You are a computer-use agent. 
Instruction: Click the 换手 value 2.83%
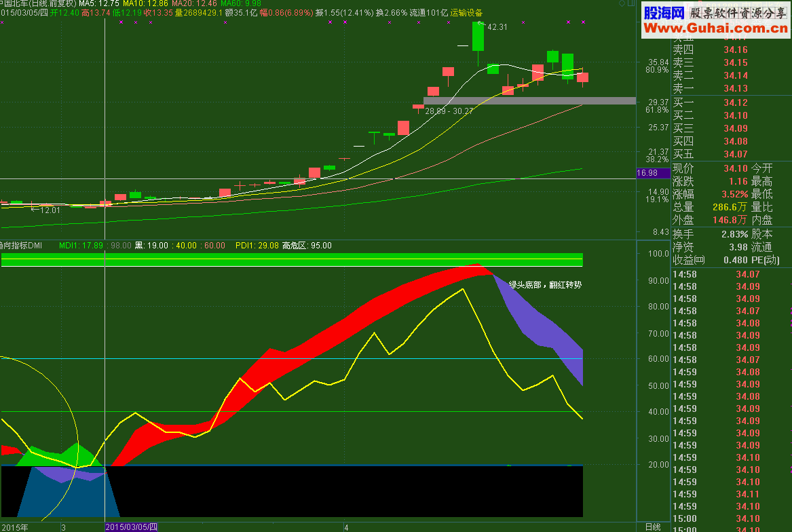pyautogui.click(x=734, y=234)
